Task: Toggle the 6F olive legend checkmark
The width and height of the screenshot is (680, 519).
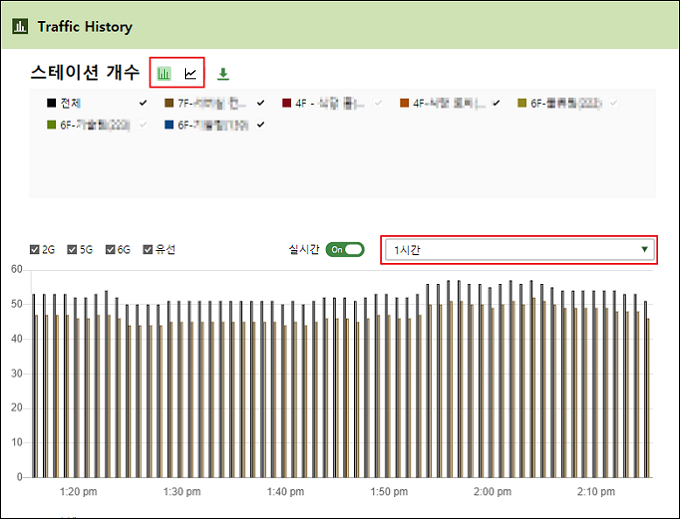Action: (x=614, y=103)
